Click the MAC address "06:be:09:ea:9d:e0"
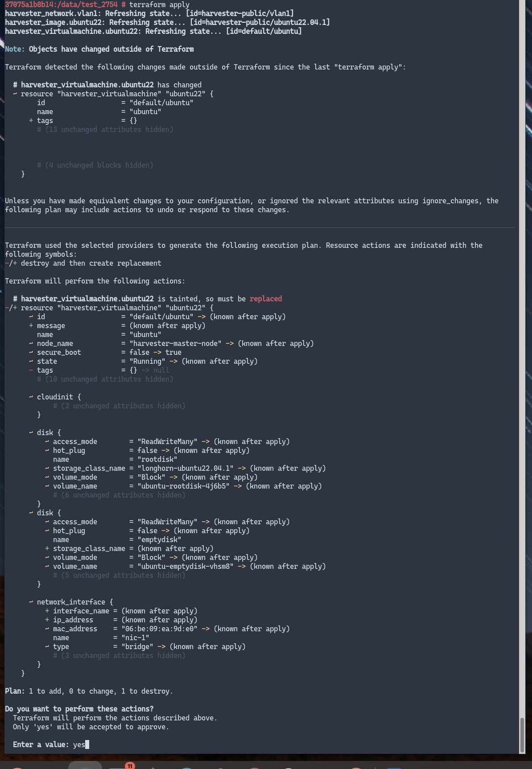 [159, 629]
